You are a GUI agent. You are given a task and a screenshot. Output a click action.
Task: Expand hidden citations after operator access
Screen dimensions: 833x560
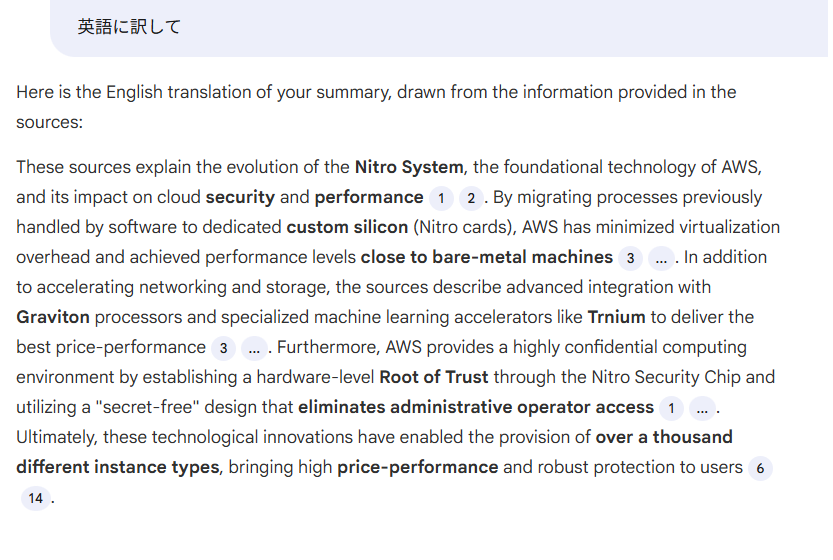coord(702,409)
